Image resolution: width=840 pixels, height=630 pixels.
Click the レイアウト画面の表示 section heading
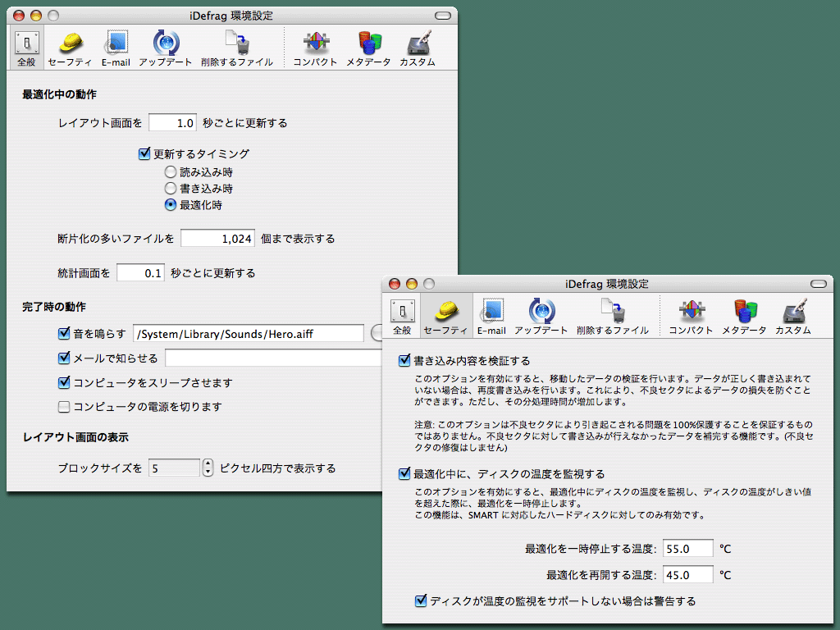[75, 437]
